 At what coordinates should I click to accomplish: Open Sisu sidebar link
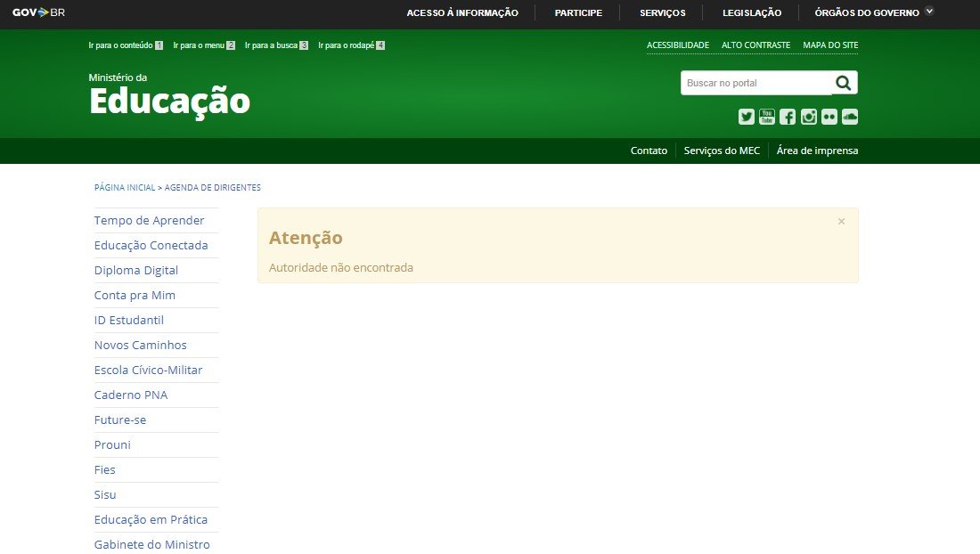point(105,495)
